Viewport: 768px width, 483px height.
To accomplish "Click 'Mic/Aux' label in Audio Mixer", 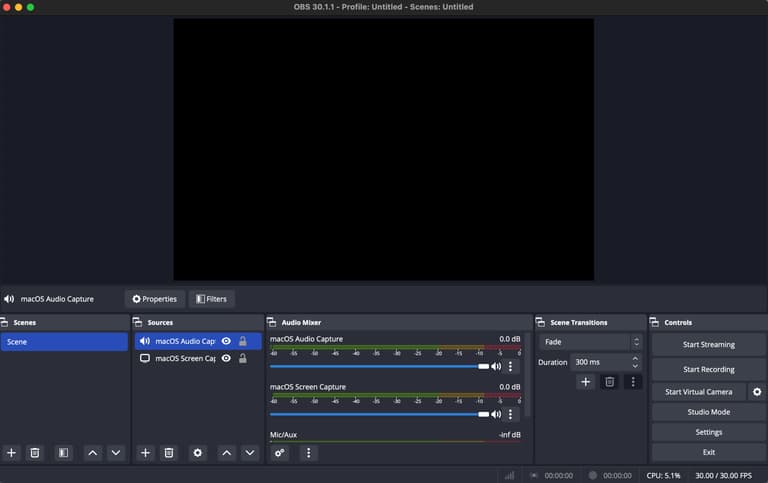I will point(283,435).
